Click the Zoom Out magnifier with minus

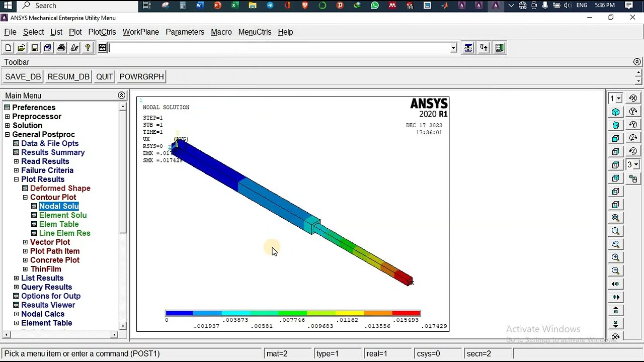(615, 270)
